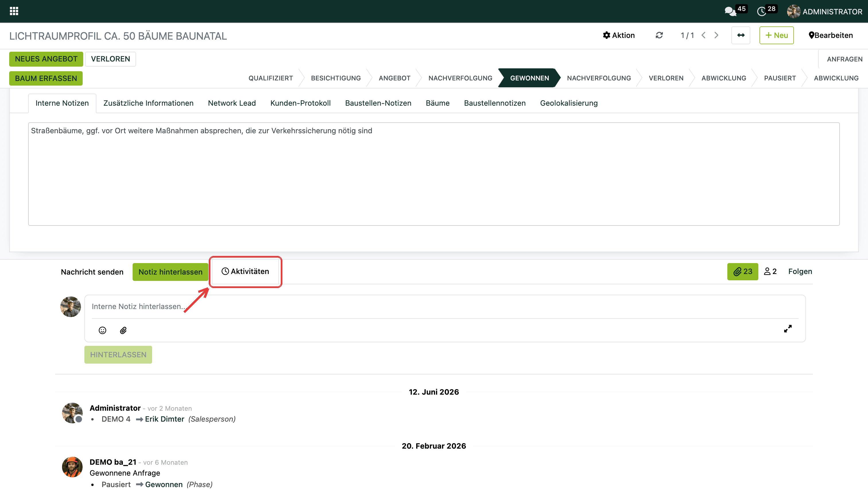The image size is (868, 494).
Task: Click Folgen to follow this record
Action: 800,271
